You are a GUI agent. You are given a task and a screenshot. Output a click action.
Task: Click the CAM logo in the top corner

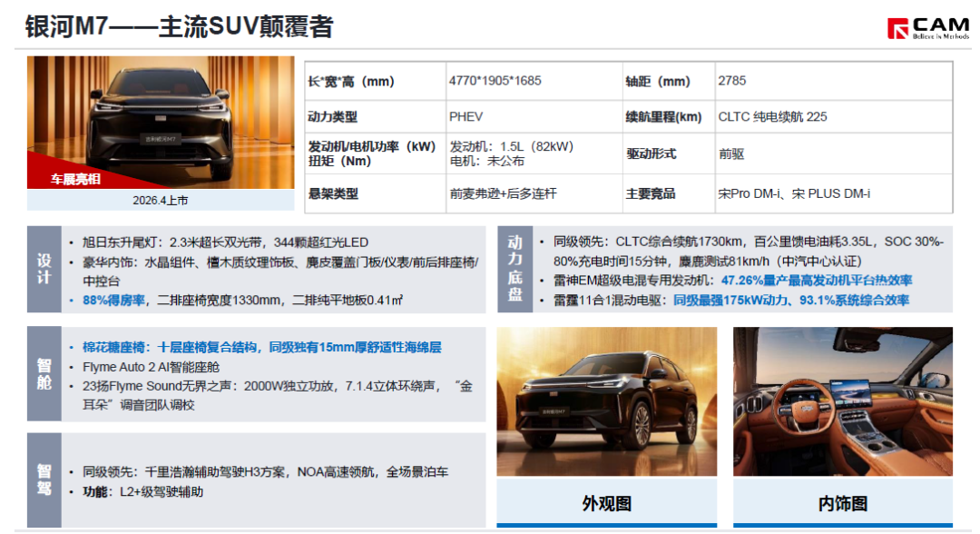(927, 29)
